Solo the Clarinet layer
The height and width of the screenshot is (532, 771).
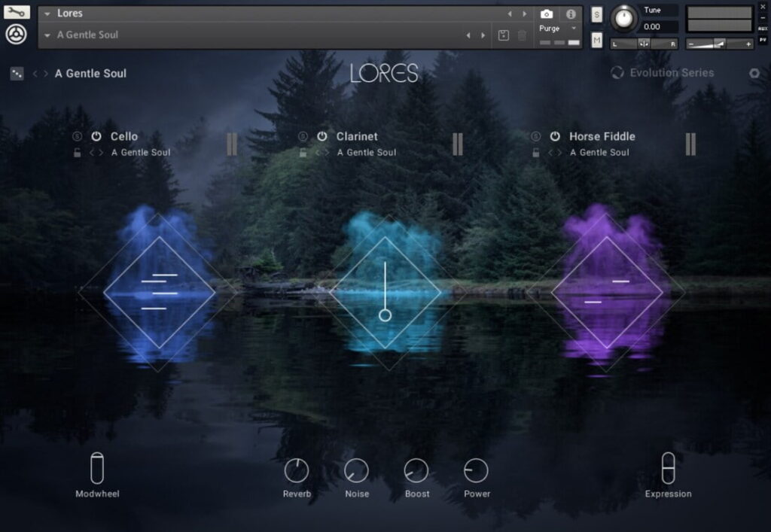[x=303, y=136]
